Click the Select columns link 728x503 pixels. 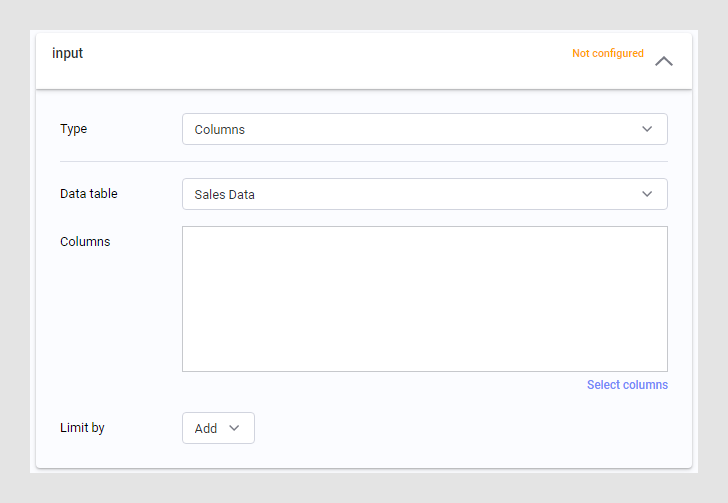pyautogui.click(x=627, y=385)
